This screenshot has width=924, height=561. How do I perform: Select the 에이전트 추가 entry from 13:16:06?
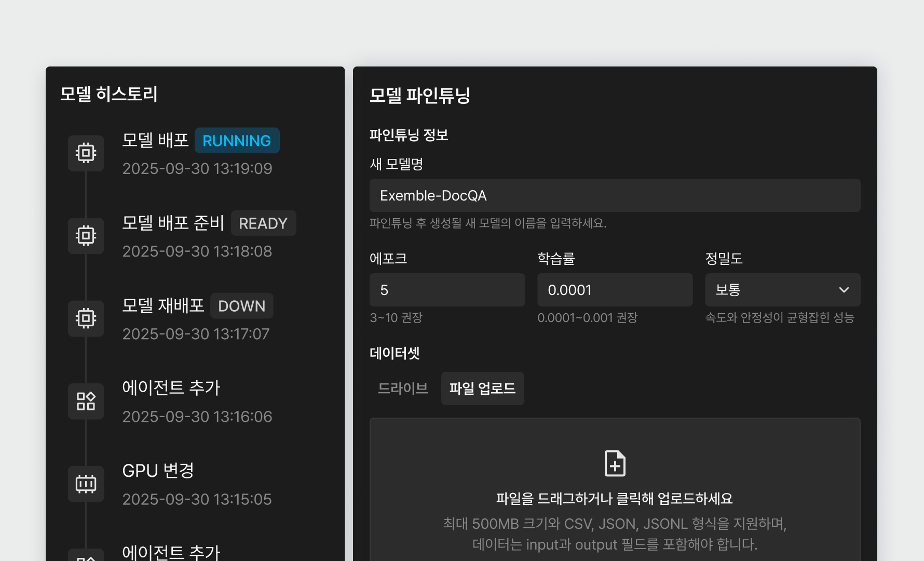click(x=171, y=388)
